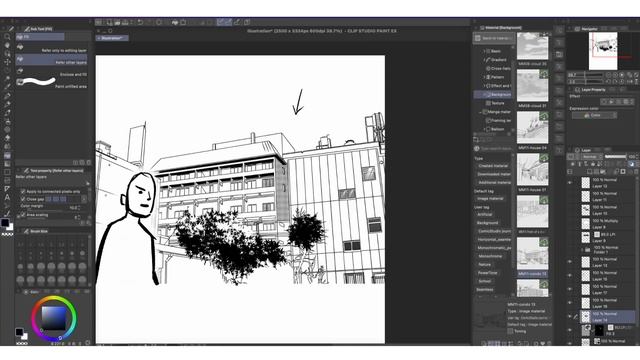Choose Paint unfilled area sub tool

[x=51, y=83]
